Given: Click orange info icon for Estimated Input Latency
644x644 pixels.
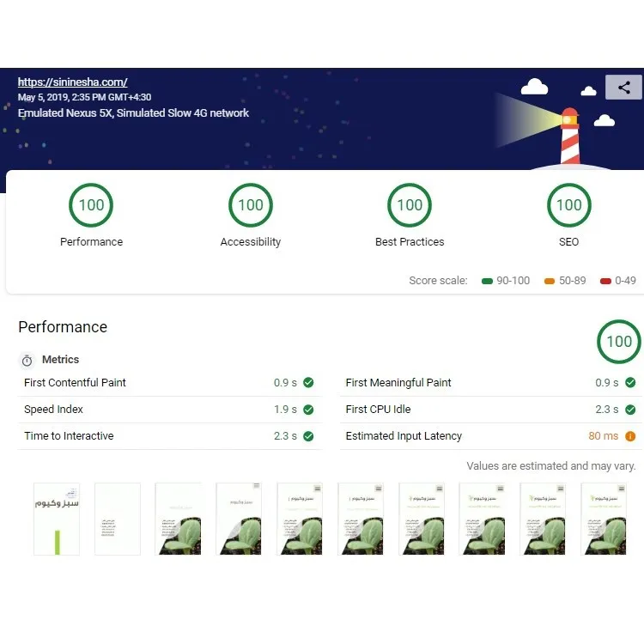Looking at the screenshot, I should click(x=630, y=436).
